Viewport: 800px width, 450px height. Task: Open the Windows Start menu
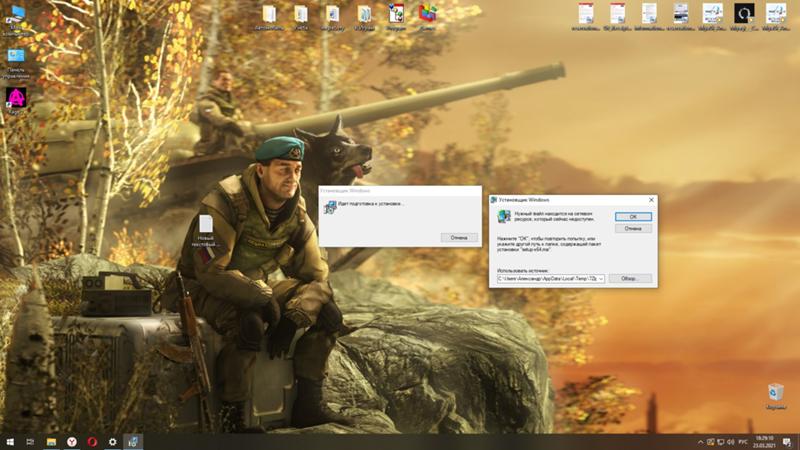click(x=10, y=442)
